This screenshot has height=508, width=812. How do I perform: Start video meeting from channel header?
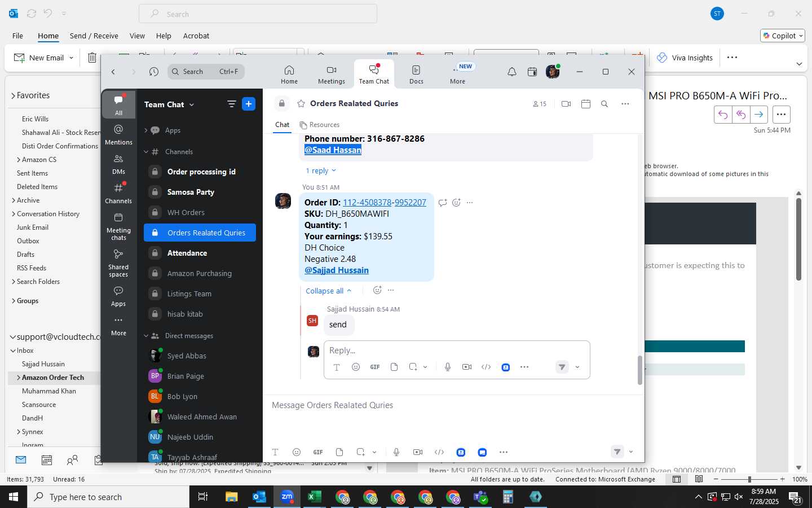(566, 104)
